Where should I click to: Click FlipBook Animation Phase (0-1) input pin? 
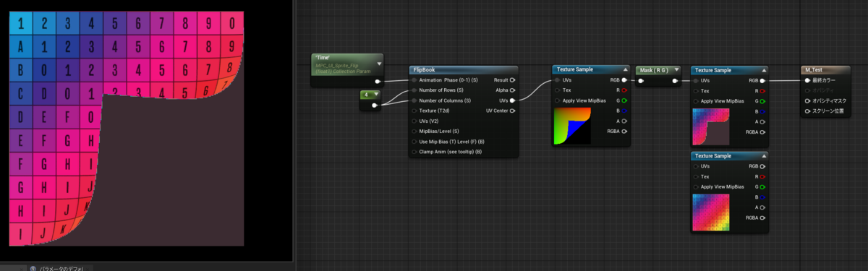coord(414,79)
